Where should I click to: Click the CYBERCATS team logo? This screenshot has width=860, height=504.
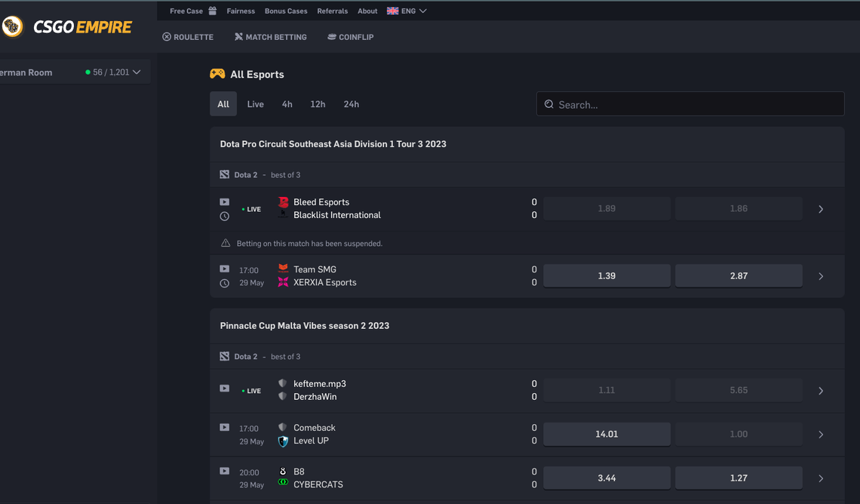click(x=283, y=482)
